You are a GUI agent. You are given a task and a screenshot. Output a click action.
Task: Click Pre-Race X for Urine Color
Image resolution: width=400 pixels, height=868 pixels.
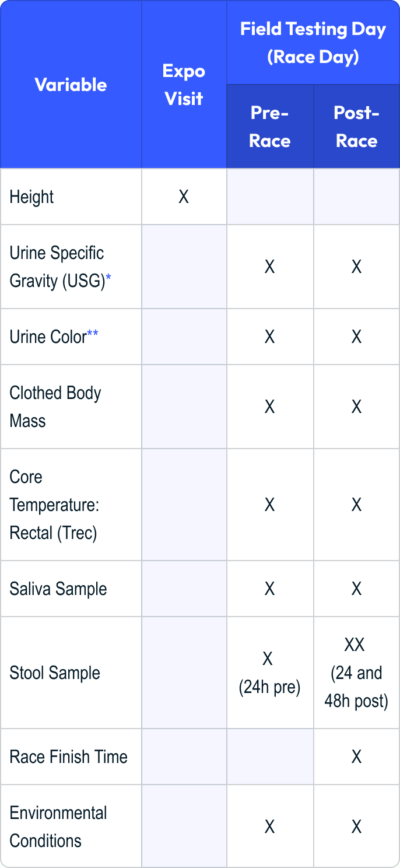tap(269, 337)
